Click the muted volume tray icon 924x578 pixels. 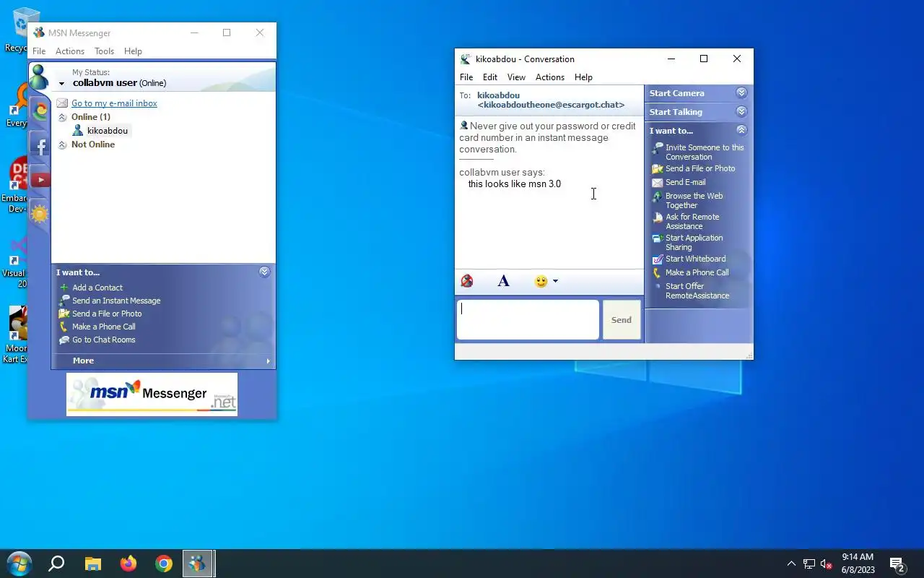point(827,564)
